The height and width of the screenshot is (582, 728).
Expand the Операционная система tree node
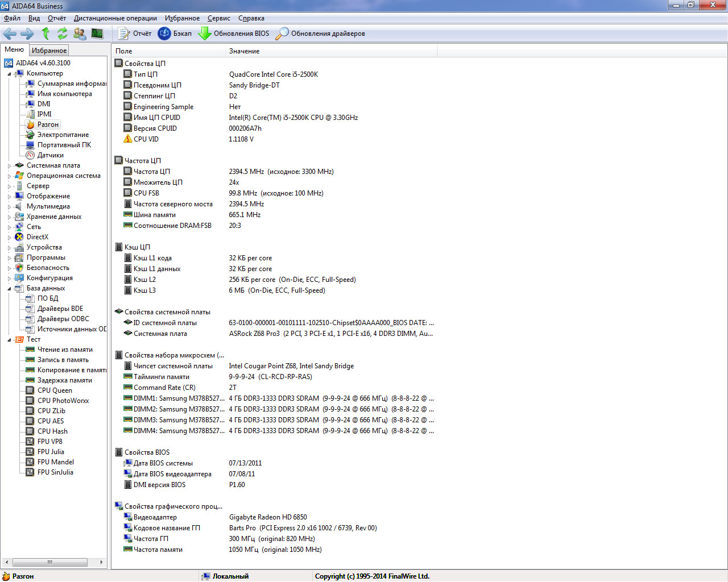pyautogui.click(x=9, y=176)
